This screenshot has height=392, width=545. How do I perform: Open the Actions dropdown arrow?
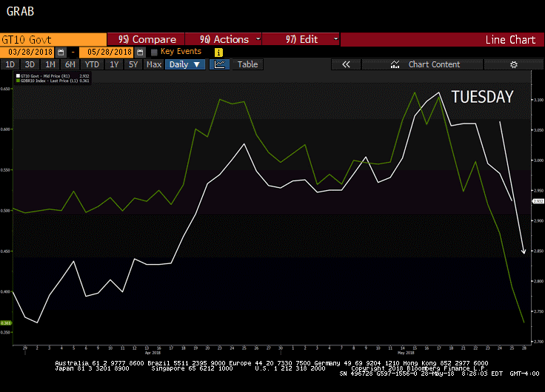pyautogui.click(x=258, y=39)
